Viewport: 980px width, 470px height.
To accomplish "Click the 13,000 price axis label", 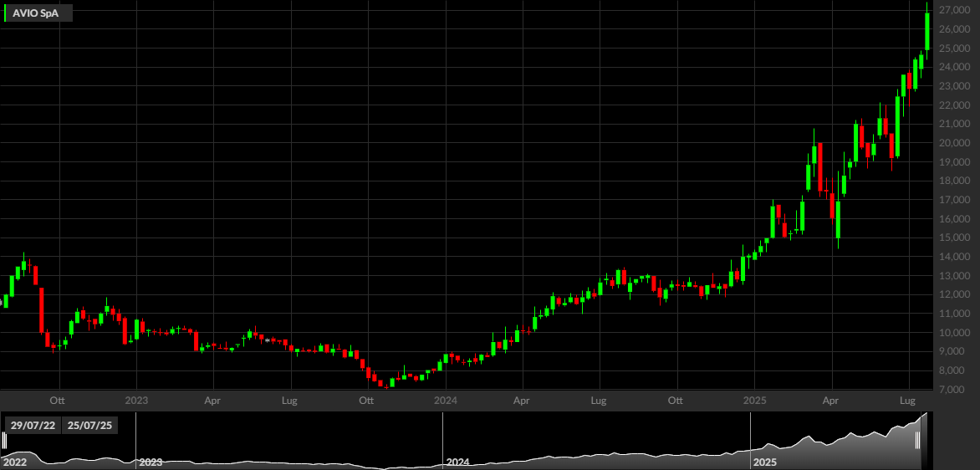I will pos(954,276).
